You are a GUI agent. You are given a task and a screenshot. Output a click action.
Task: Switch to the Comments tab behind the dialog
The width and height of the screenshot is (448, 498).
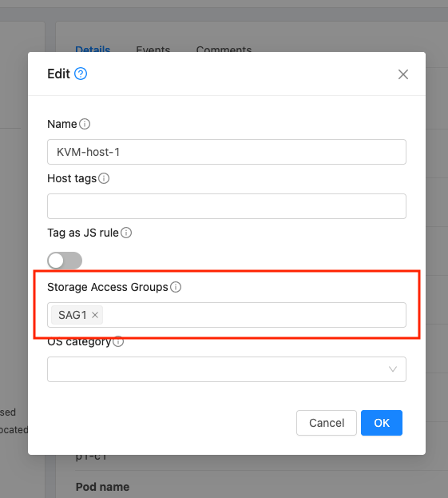224,50
